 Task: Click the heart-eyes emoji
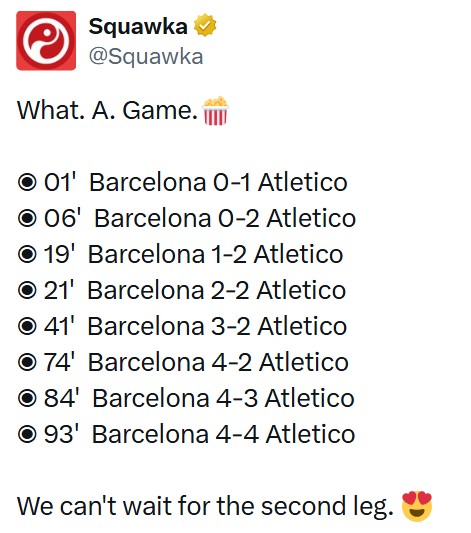[x=417, y=506]
